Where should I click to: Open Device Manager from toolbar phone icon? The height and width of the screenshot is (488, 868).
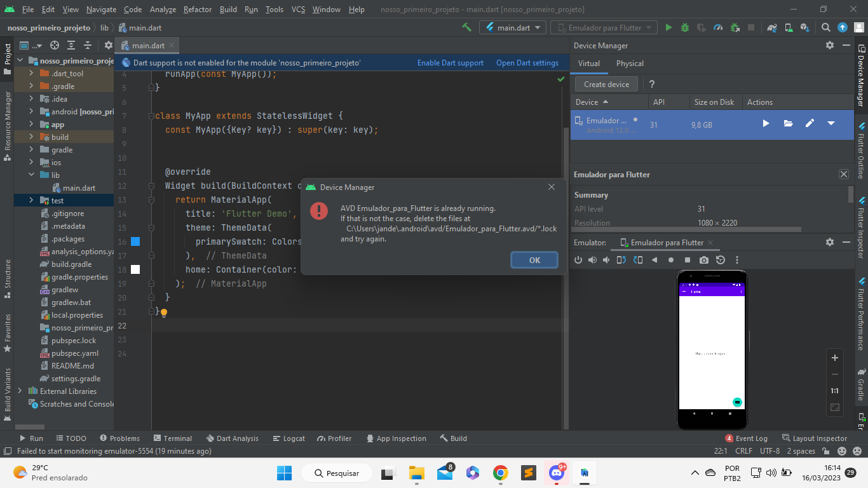(789, 27)
